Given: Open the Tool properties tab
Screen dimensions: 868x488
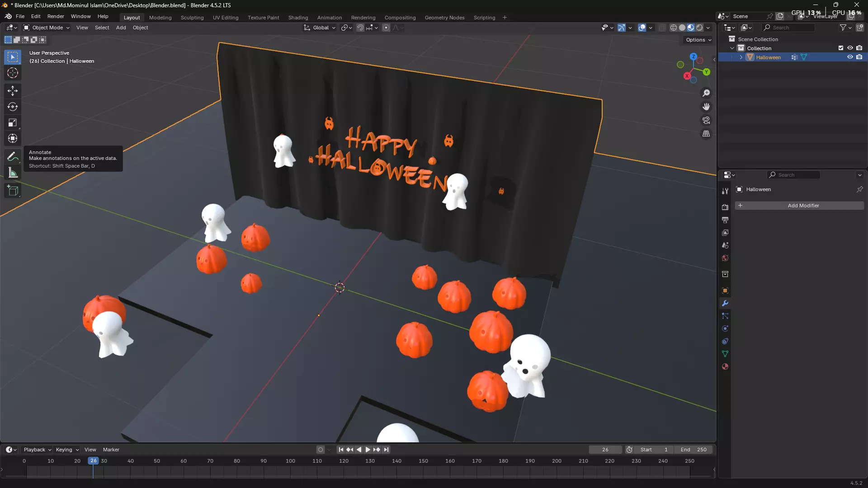Looking at the screenshot, I should coord(725,191).
